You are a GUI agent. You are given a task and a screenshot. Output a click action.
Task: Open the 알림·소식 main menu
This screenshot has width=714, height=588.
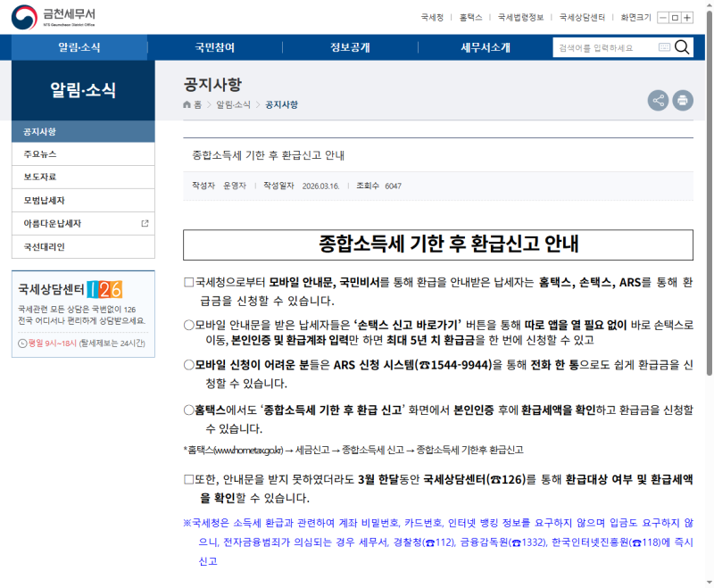point(79,47)
